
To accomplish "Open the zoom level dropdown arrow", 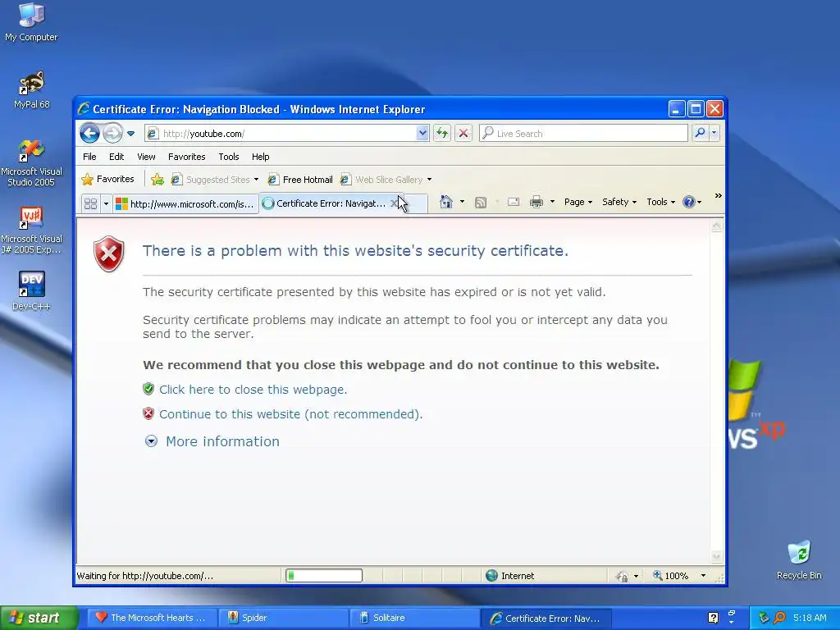I will click(703, 576).
